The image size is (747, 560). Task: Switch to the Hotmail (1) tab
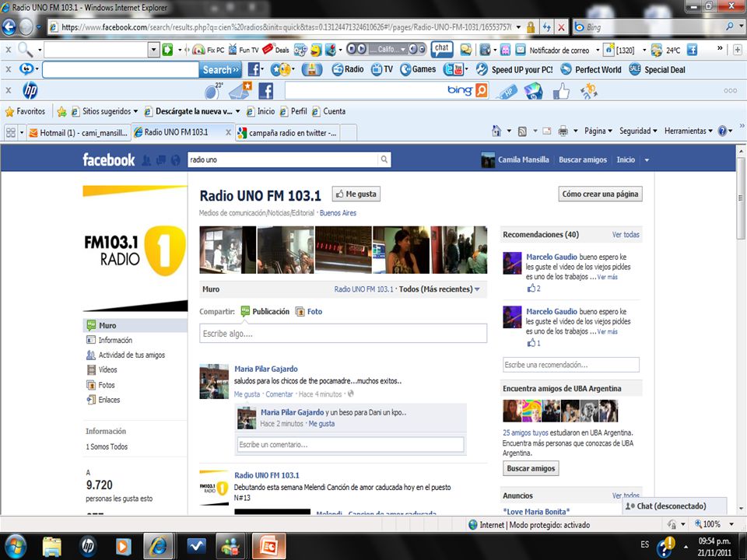(x=79, y=133)
